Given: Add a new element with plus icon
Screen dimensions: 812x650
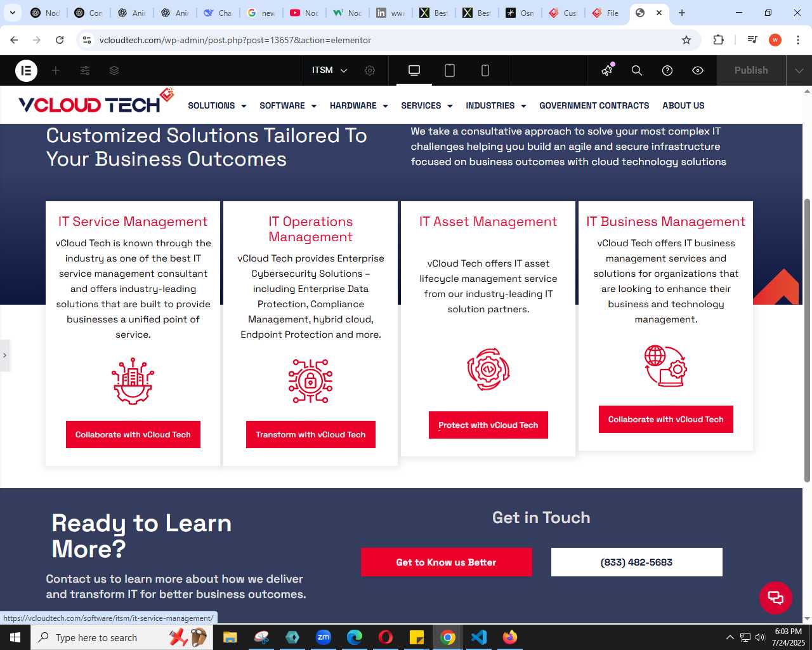Looking at the screenshot, I should click(56, 70).
